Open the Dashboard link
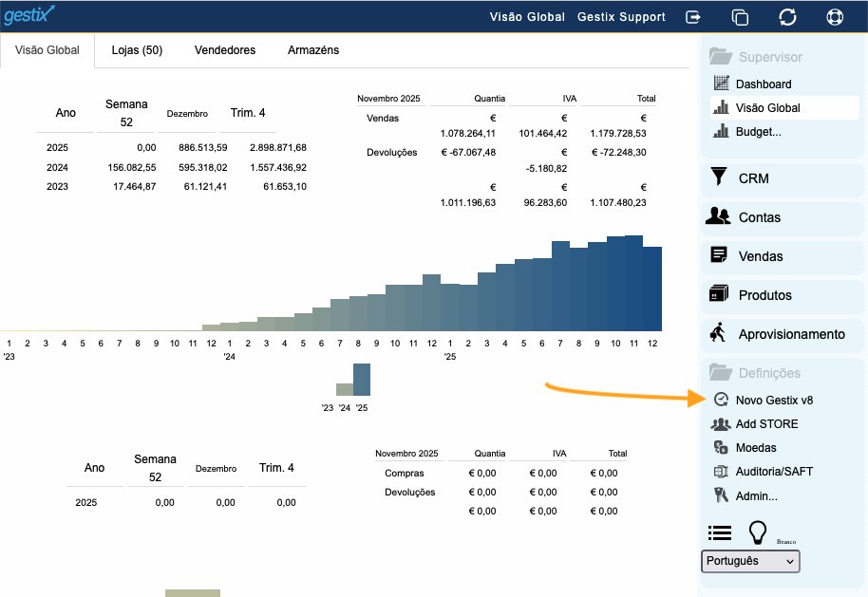Image resolution: width=868 pixels, height=597 pixels. (x=763, y=84)
